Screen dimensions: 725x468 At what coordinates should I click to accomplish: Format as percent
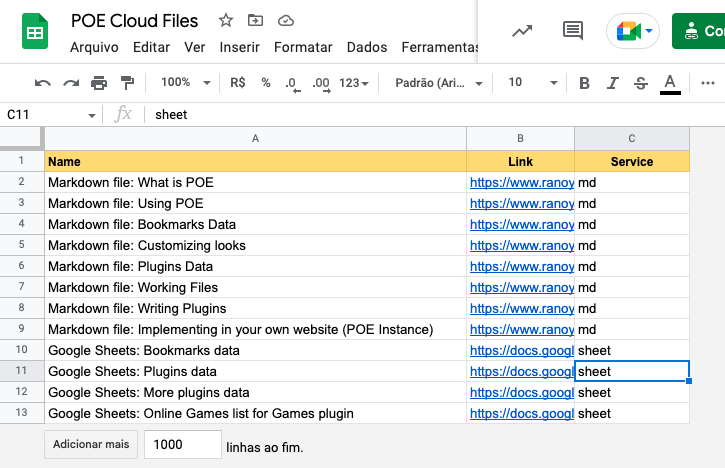[266, 83]
